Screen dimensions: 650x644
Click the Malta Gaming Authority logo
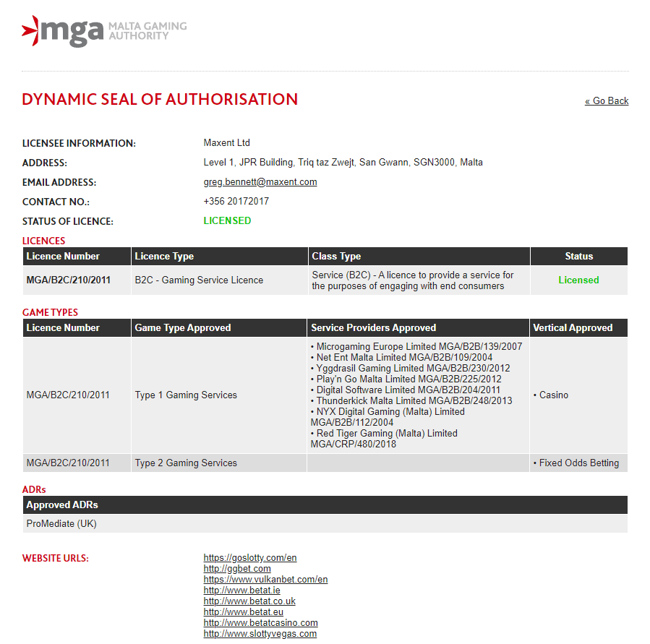tap(104, 31)
